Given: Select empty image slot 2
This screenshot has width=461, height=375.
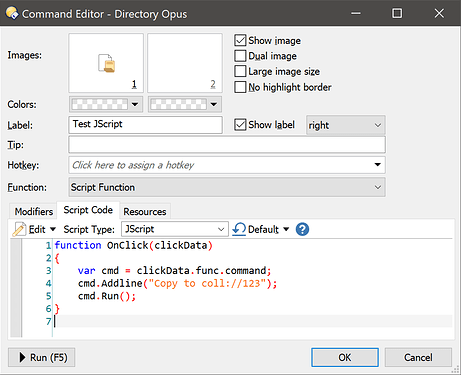Looking at the screenshot, I should [x=185, y=63].
